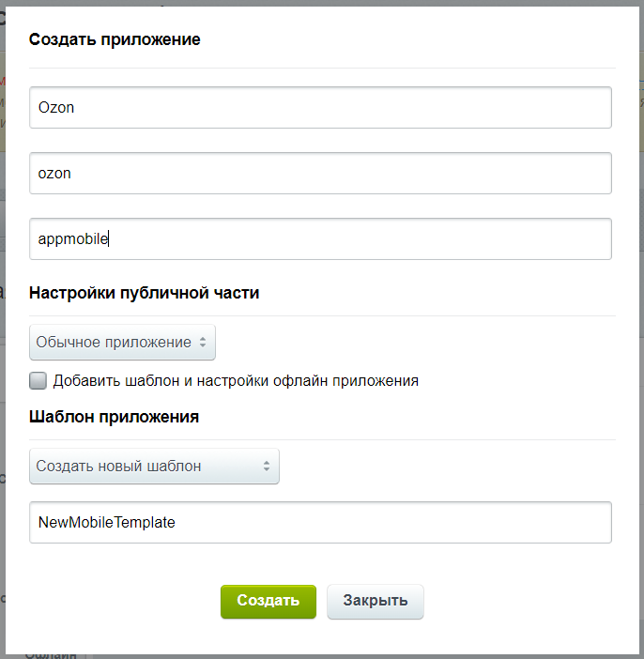Click the "Добавить шаблон и настройки офлайн приложения" label
The width and height of the screenshot is (644, 659).
coord(236,381)
